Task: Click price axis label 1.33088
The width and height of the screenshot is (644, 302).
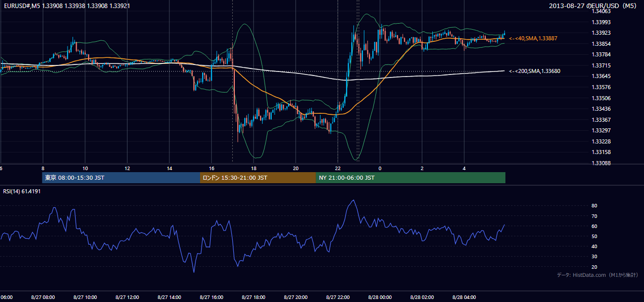Action: click(601, 163)
